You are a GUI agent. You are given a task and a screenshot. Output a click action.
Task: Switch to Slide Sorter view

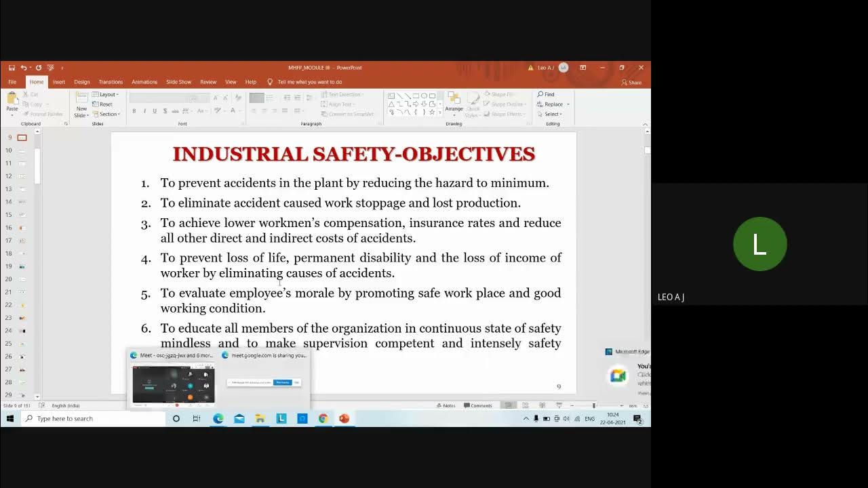525,405
